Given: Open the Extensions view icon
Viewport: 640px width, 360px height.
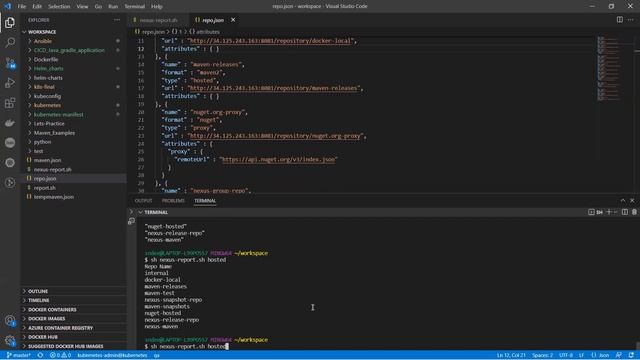Looking at the screenshot, I should point(10,103).
